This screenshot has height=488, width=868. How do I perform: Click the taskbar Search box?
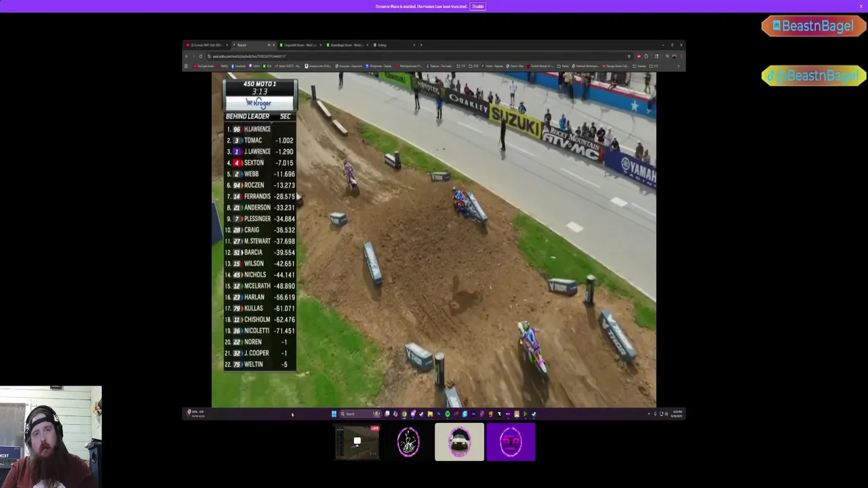coord(359,413)
